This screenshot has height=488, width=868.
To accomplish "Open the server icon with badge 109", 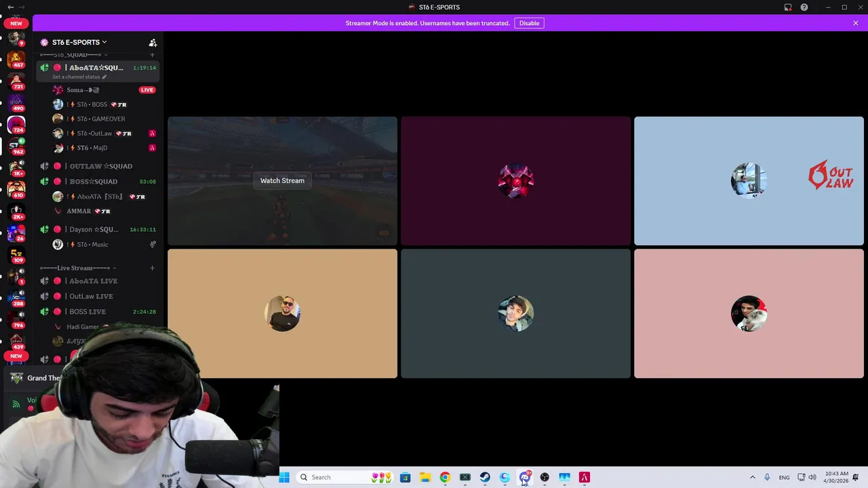I will [16, 255].
